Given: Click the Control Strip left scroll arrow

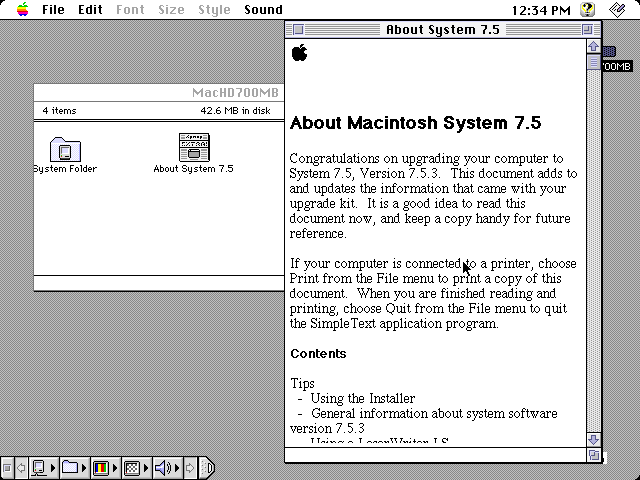Looking at the screenshot, I should (x=21, y=468).
